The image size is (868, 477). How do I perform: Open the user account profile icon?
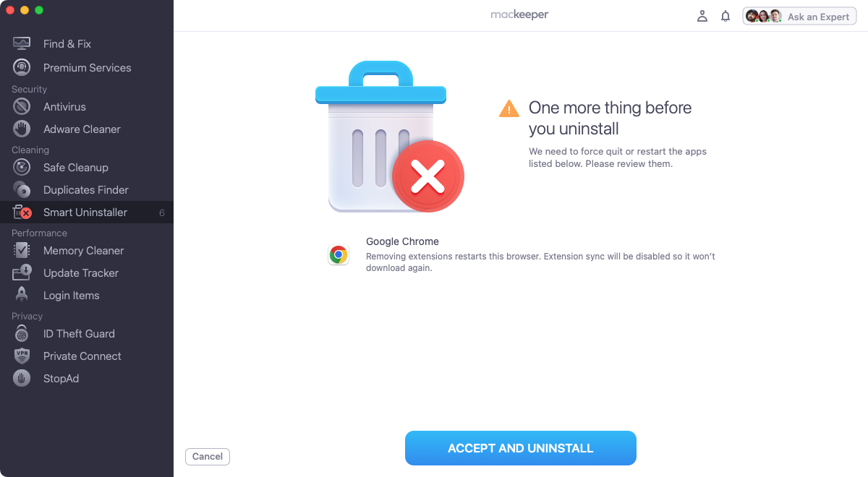click(x=702, y=16)
